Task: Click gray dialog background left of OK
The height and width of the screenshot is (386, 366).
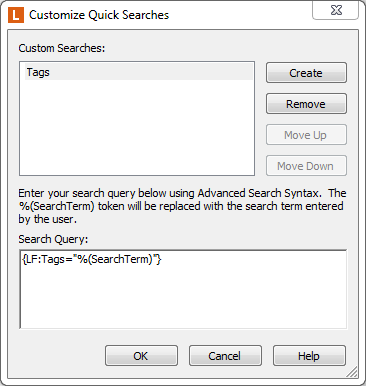Action: [x=60, y=356]
